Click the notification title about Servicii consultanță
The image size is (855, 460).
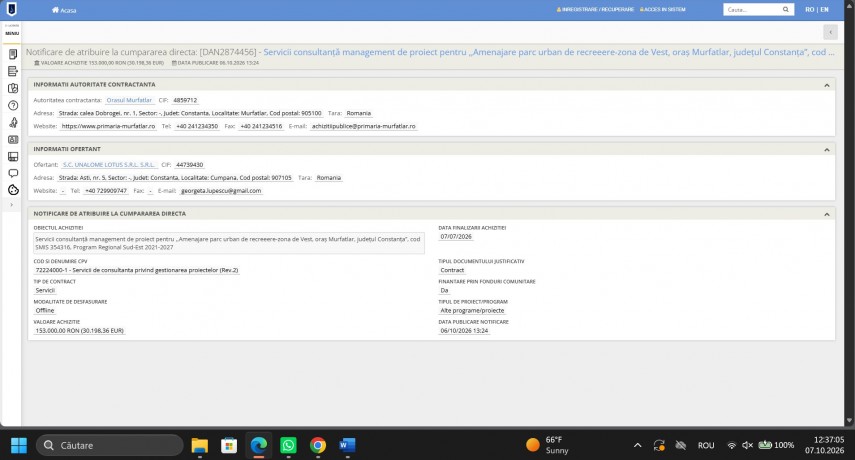point(549,52)
